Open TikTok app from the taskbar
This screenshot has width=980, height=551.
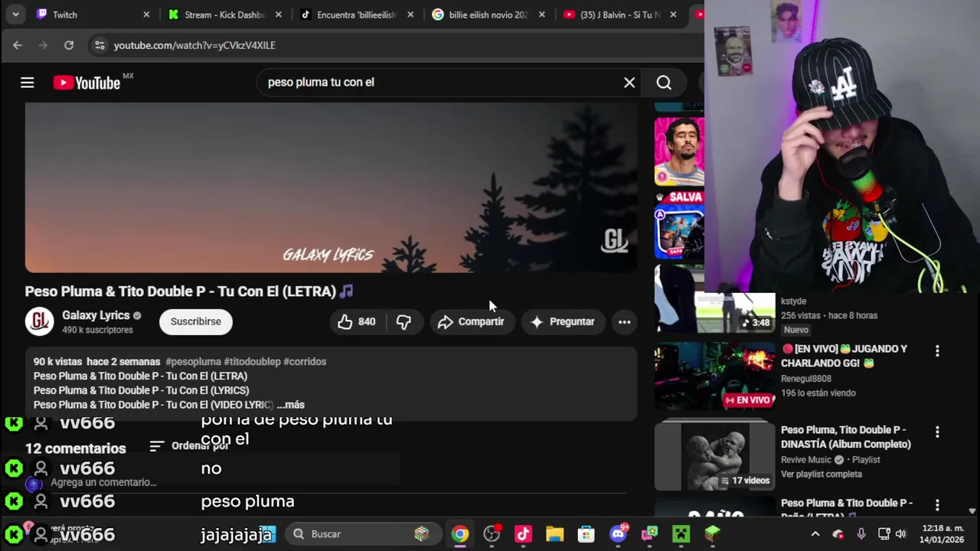tap(523, 534)
